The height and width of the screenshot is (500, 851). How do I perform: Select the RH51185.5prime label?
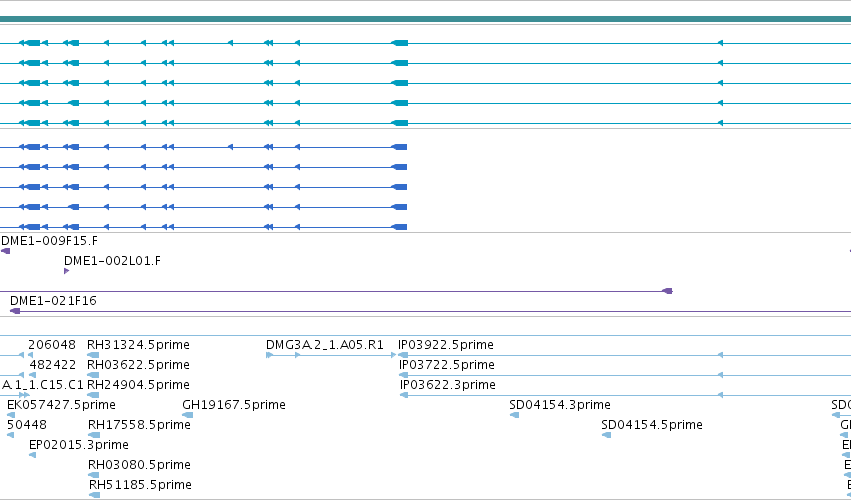[x=140, y=484]
